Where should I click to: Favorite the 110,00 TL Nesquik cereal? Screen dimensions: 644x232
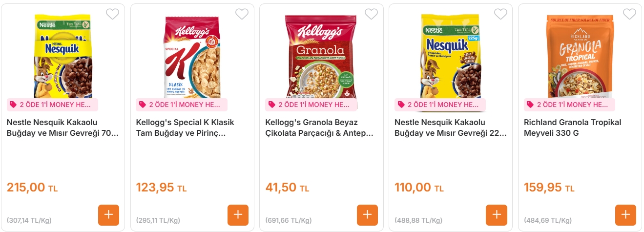[x=500, y=14]
